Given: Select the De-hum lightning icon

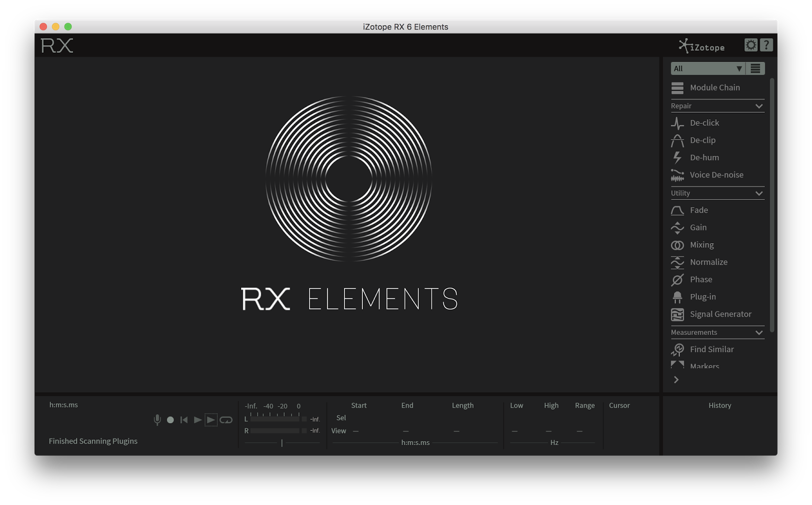Looking at the screenshot, I should click(677, 158).
